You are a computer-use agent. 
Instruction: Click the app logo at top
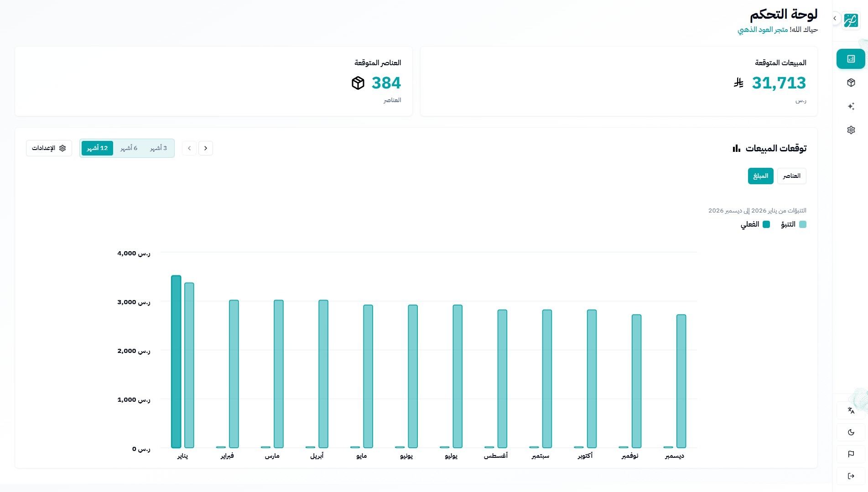(x=851, y=21)
